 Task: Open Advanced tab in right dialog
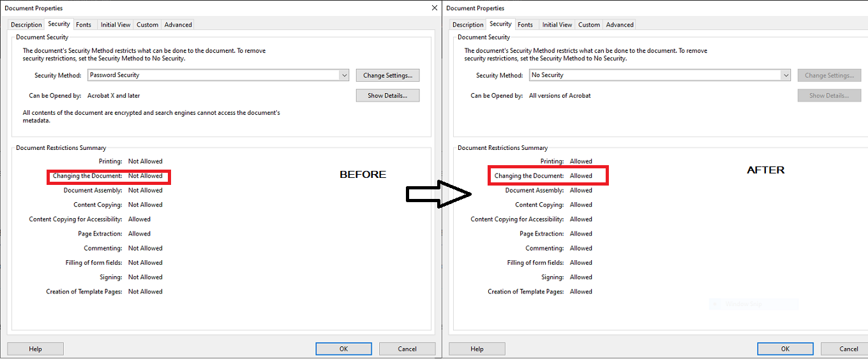click(620, 25)
